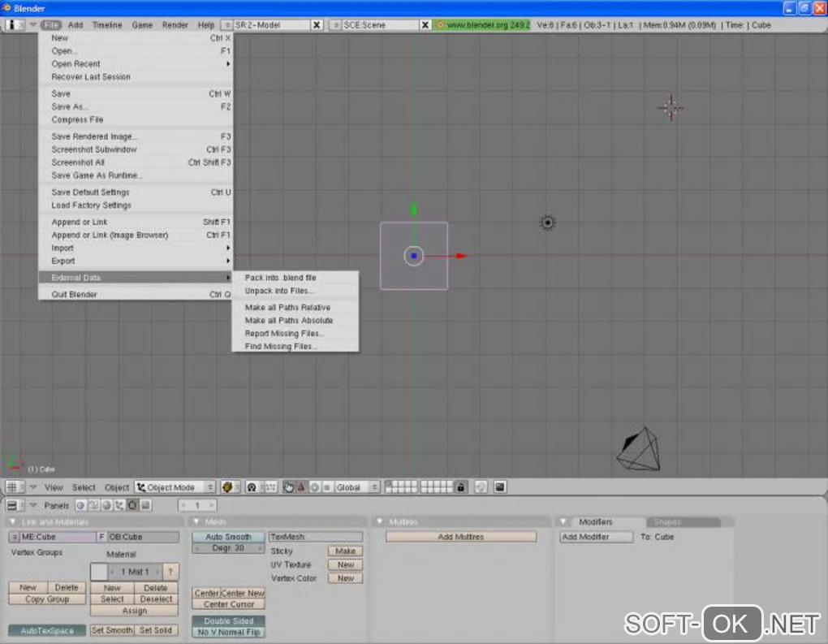This screenshot has width=828, height=644.
Task: Click Add Multires button
Action: coord(461,537)
